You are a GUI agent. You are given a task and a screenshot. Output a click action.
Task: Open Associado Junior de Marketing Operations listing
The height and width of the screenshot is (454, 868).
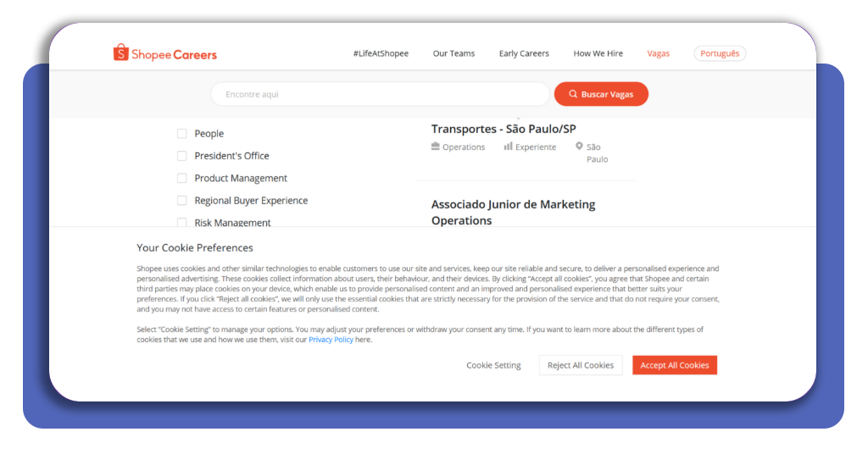coord(513,213)
